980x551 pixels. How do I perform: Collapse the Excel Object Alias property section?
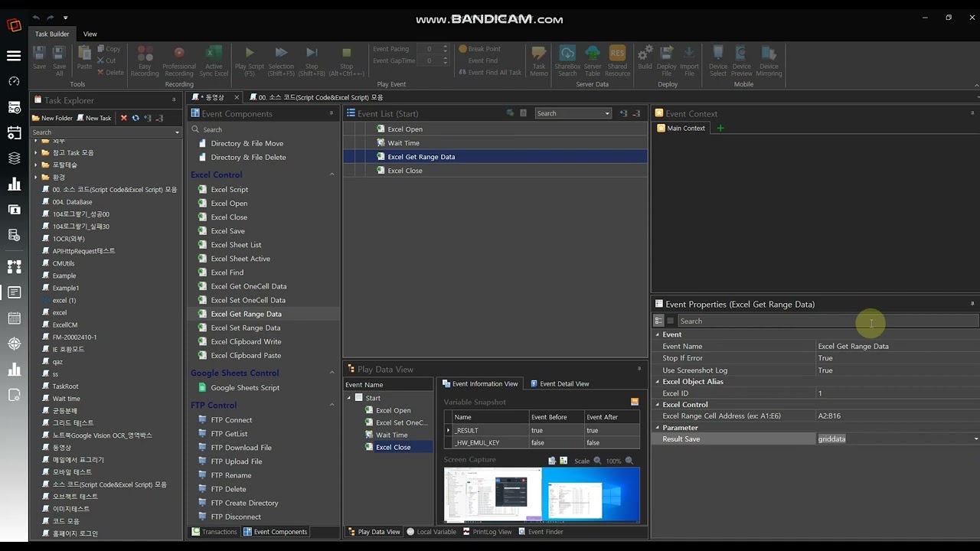657,382
